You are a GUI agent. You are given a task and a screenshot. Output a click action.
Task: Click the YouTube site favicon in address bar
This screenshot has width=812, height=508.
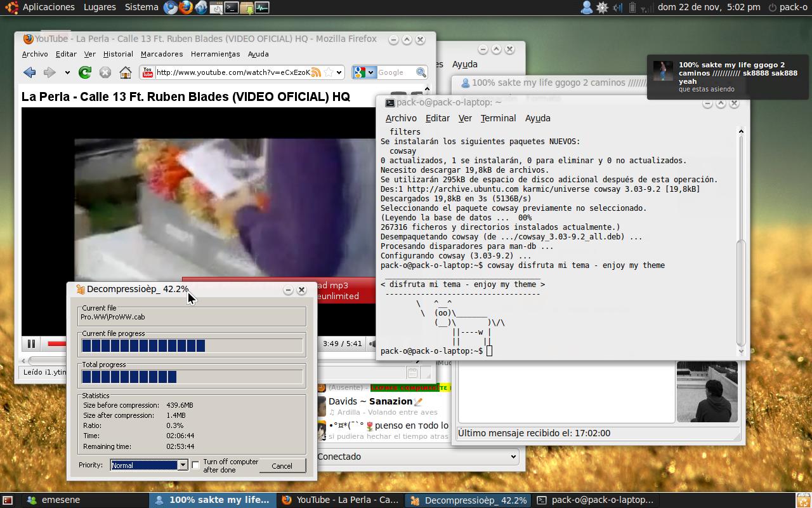pyautogui.click(x=147, y=72)
